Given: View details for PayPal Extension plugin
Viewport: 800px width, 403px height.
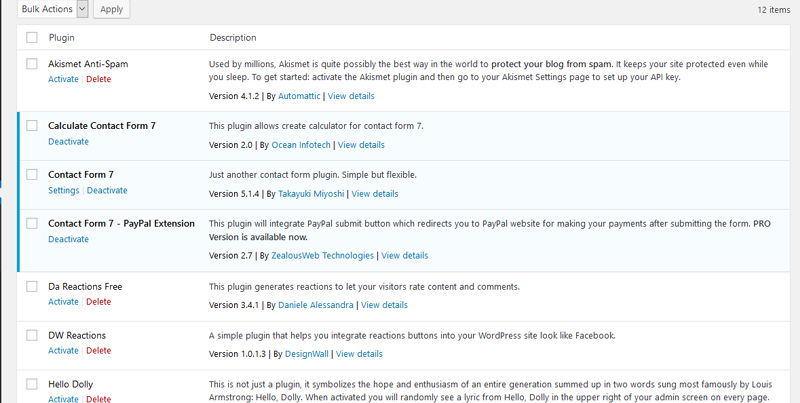Looking at the screenshot, I should [x=405, y=256].
